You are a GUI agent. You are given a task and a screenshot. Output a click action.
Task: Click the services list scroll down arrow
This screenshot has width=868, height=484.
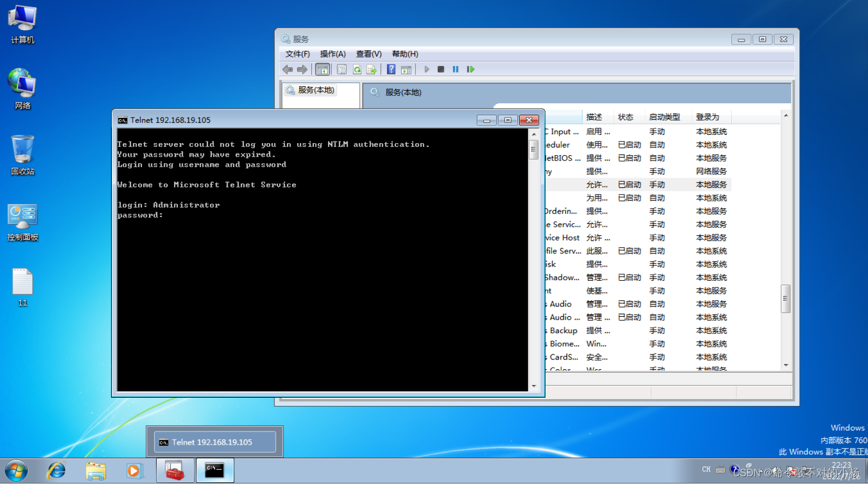tap(786, 365)
